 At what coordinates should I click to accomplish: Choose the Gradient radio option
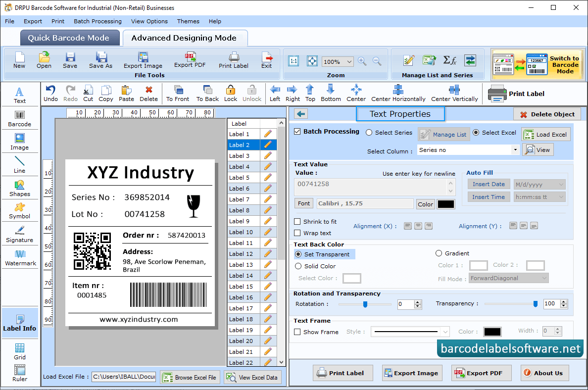(439, 253)
